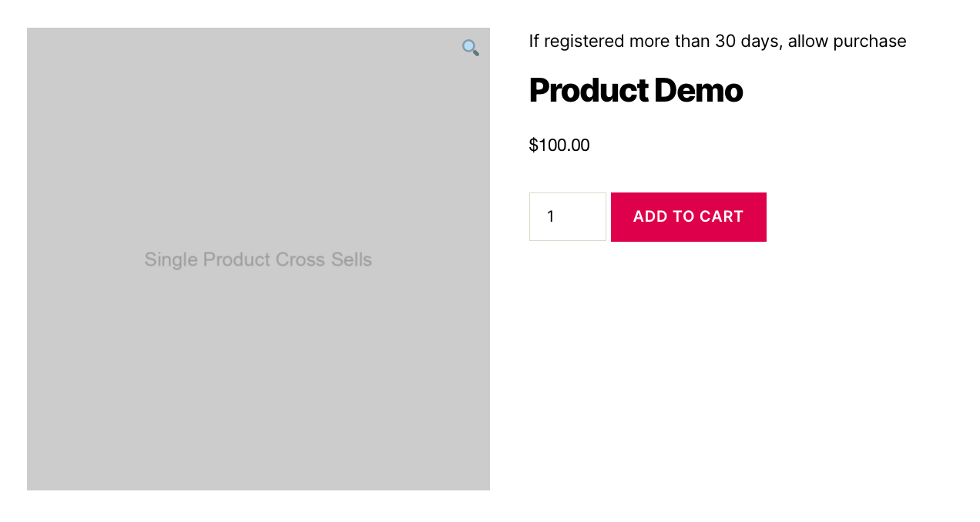
Task: Click the word "Single" in image caption
Action: (166, 259)
